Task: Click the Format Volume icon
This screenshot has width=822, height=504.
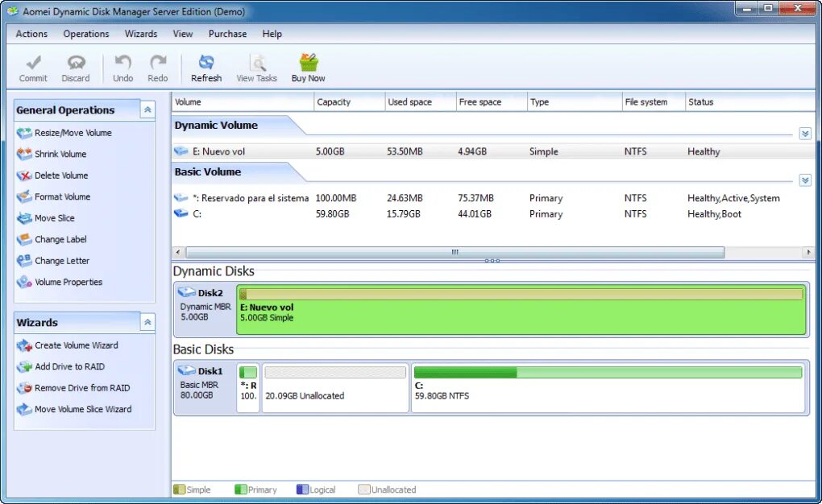Action: point(24,197)
